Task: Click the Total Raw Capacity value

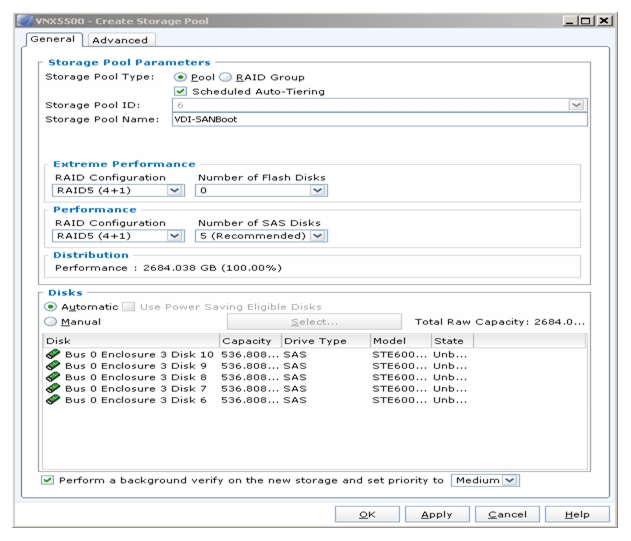Action: (x=559, y=322)
